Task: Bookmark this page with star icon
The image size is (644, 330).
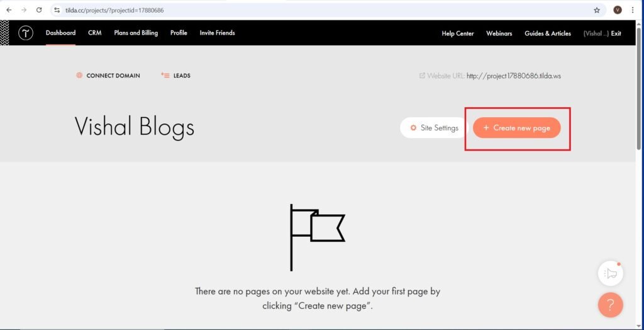Action: [x=597, y=10]
